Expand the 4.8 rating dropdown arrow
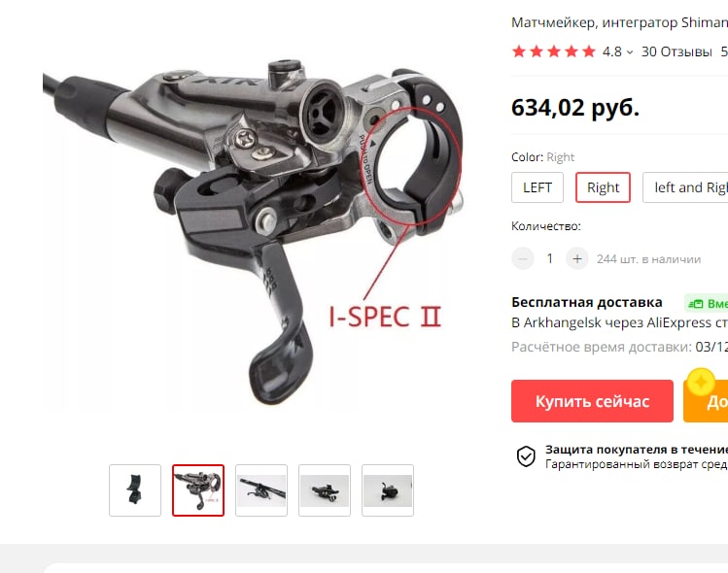The height and width of the screenshot is (573, 728). click(x=630, y=52)
